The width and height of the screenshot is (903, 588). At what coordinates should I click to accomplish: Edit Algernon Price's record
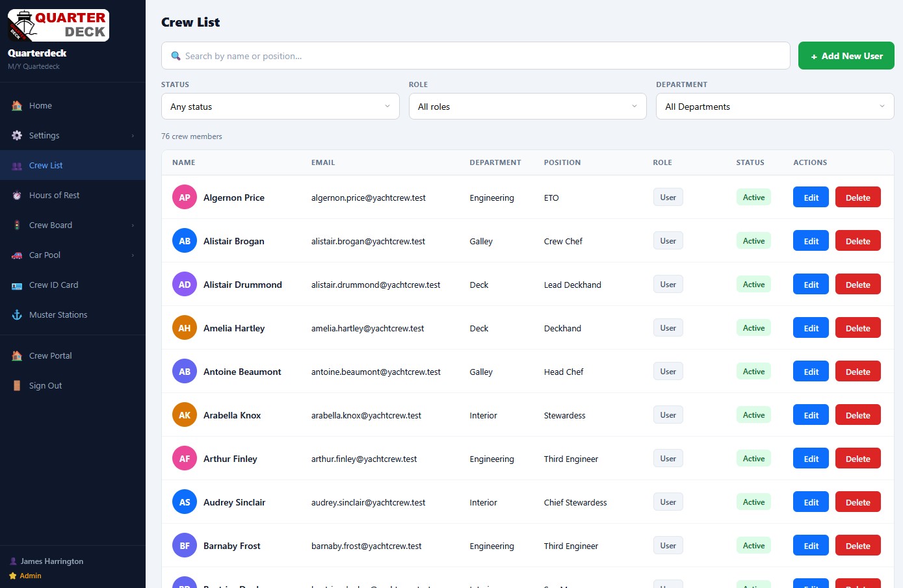(811, 198)
